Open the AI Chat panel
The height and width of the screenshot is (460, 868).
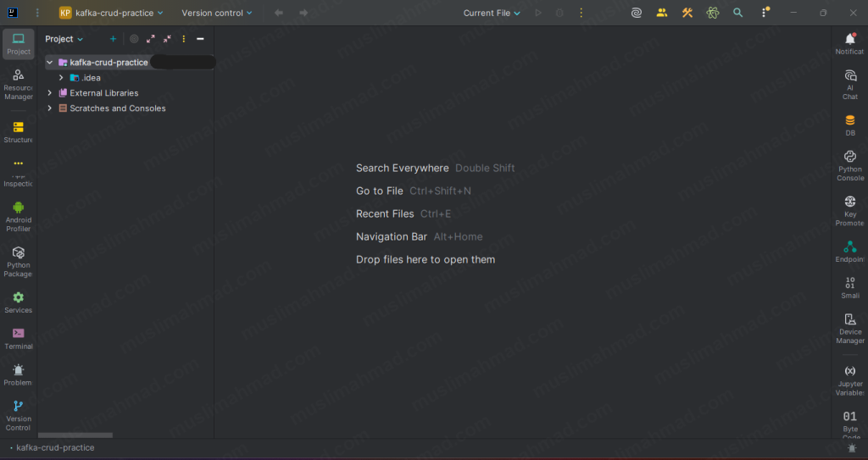(849, 85)
